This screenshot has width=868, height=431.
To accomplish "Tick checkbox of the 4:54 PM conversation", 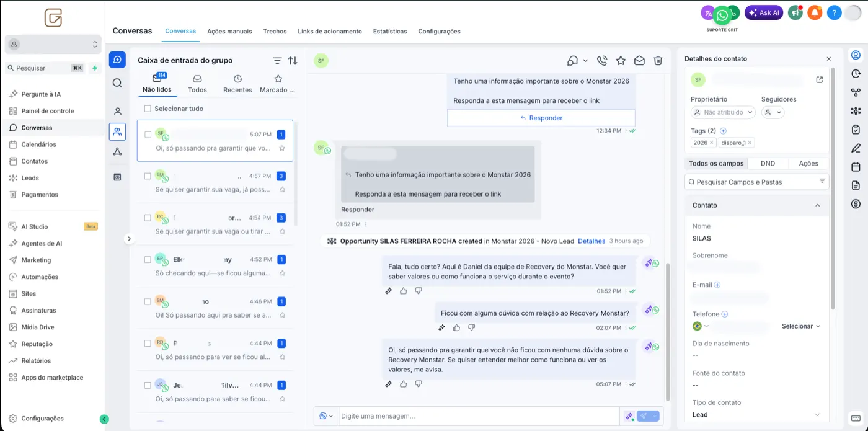I will coord(148,218).
